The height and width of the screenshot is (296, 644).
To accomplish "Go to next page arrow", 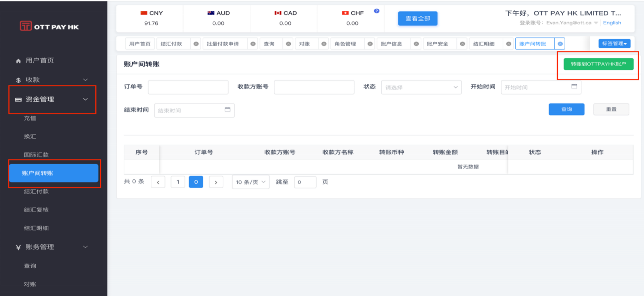I will pos(216,182).
